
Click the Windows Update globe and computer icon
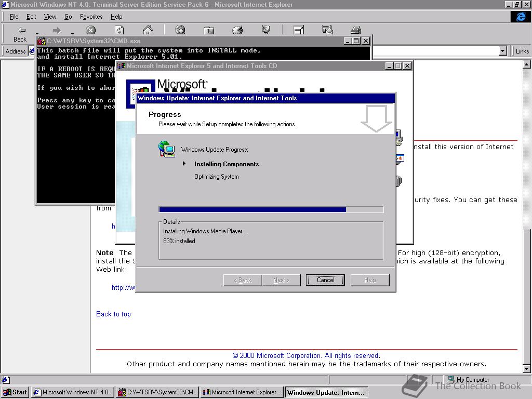coord(167,149)
